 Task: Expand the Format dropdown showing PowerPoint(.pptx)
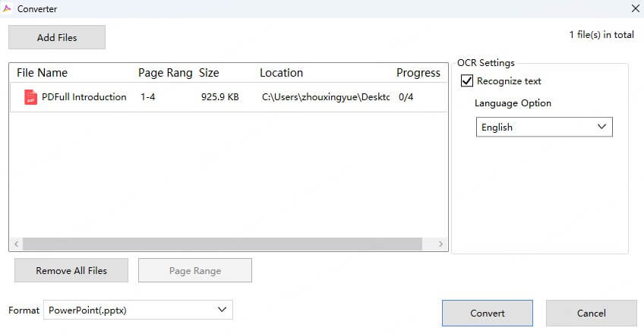tap(137, 310)
